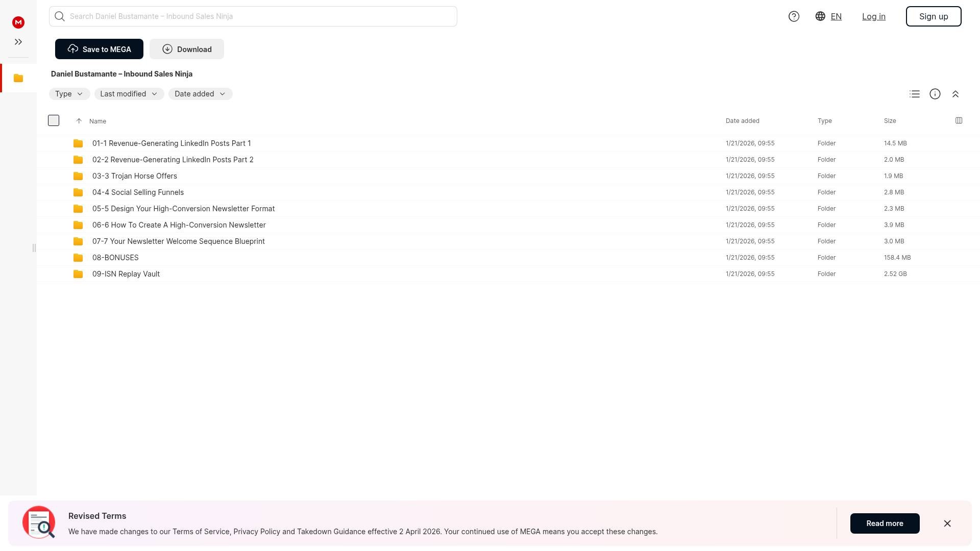Toggle the select-all checkbox
The height and width of the screenshot is (551, 980).
(54, 120)
